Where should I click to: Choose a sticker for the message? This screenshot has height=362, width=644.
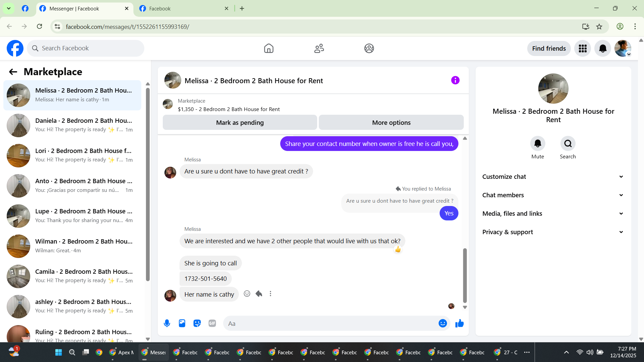tap(197, 323)
